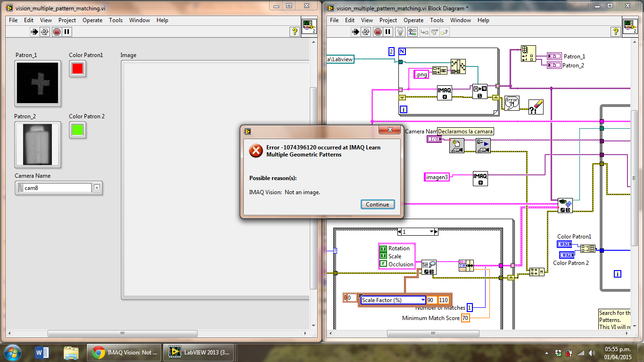Click Step Over button in Block Diagram toolbar
Viewport: 644px width, 362px height.
(x=434, y=32)
